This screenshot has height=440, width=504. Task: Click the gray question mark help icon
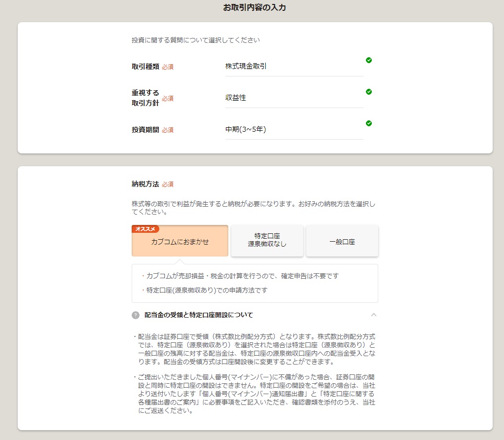136,315
